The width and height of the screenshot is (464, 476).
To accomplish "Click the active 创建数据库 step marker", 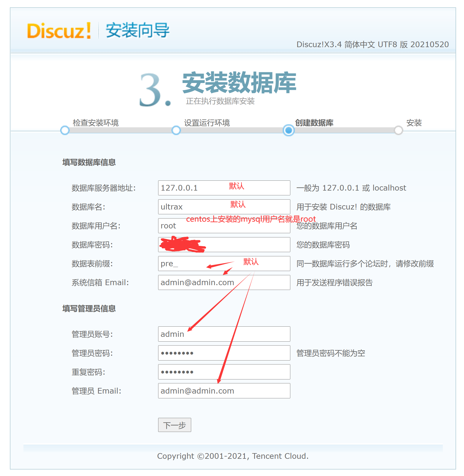I will [289, 130].
